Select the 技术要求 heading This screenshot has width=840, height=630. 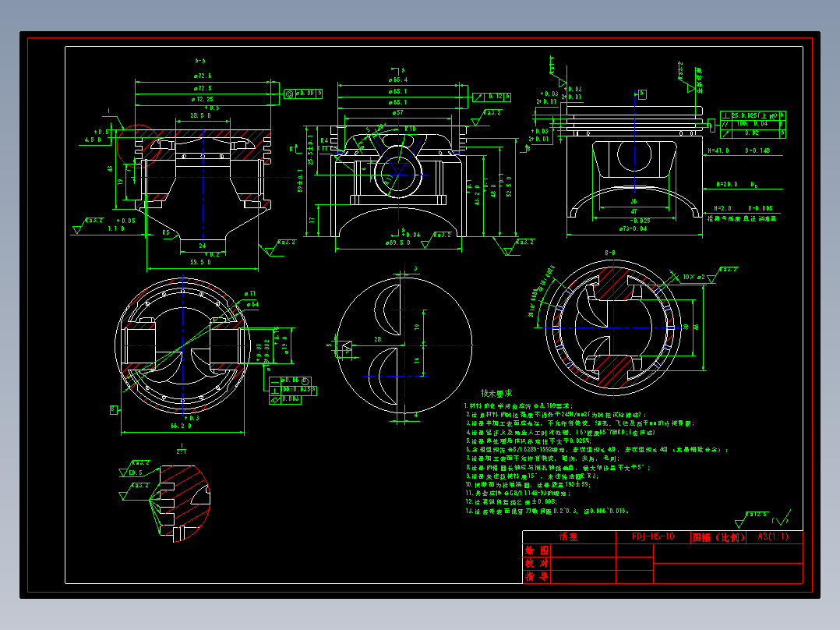pos(496,393)
